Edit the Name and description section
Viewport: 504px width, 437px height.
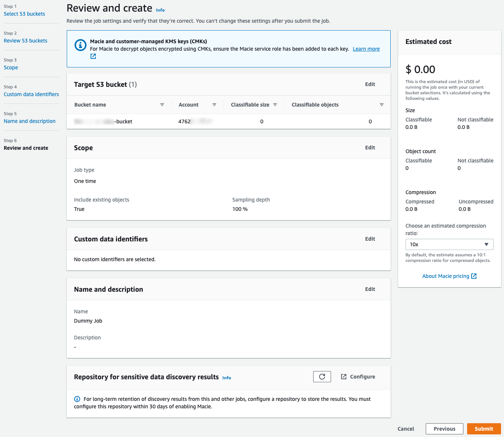[370, 289]
